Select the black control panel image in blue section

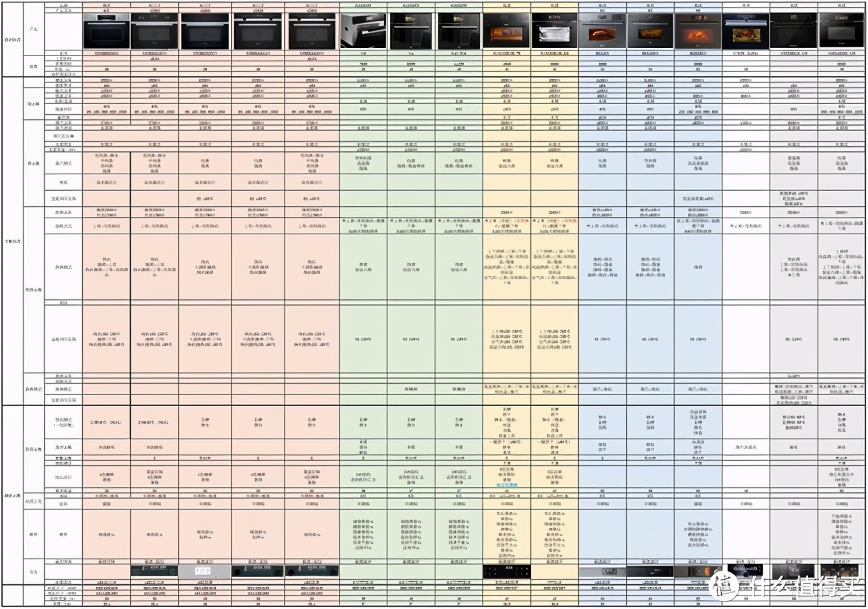click(650, 571)
